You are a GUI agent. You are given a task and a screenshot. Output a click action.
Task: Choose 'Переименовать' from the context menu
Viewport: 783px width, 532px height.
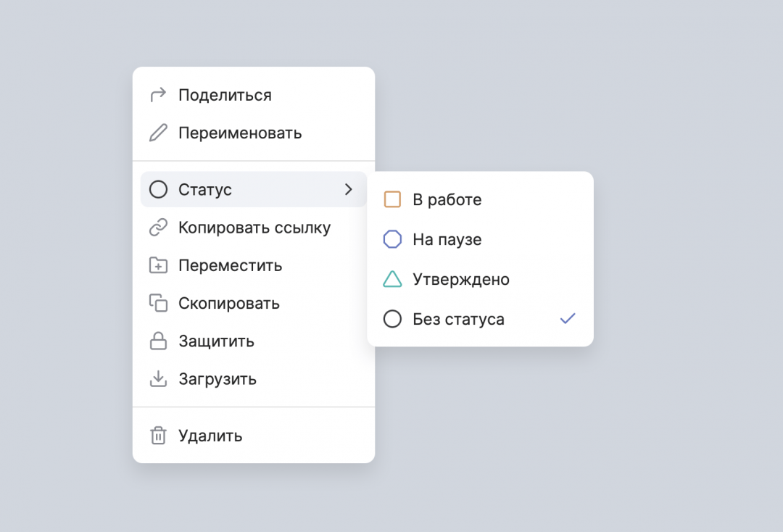tap(240, 133)
